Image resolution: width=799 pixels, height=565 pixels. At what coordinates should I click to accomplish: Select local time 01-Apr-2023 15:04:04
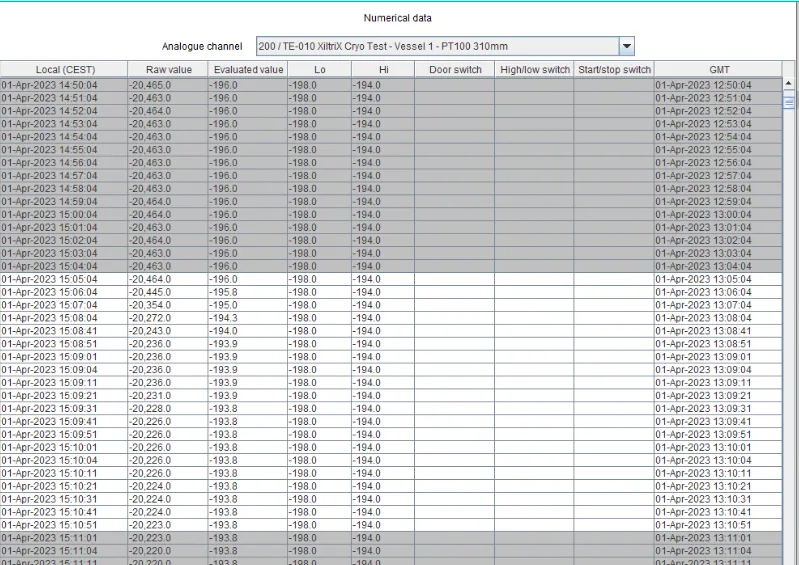pyautogui.click(x=49, y=266)
